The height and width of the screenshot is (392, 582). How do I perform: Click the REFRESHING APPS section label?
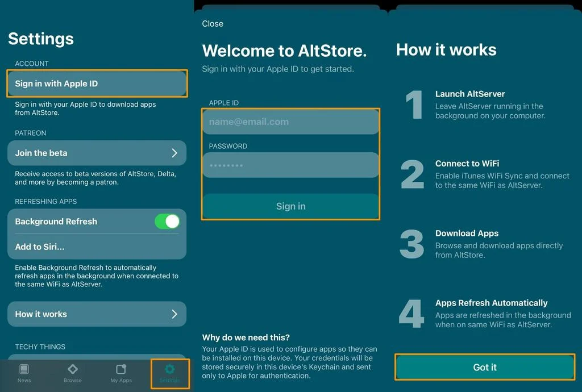point(45,201)
